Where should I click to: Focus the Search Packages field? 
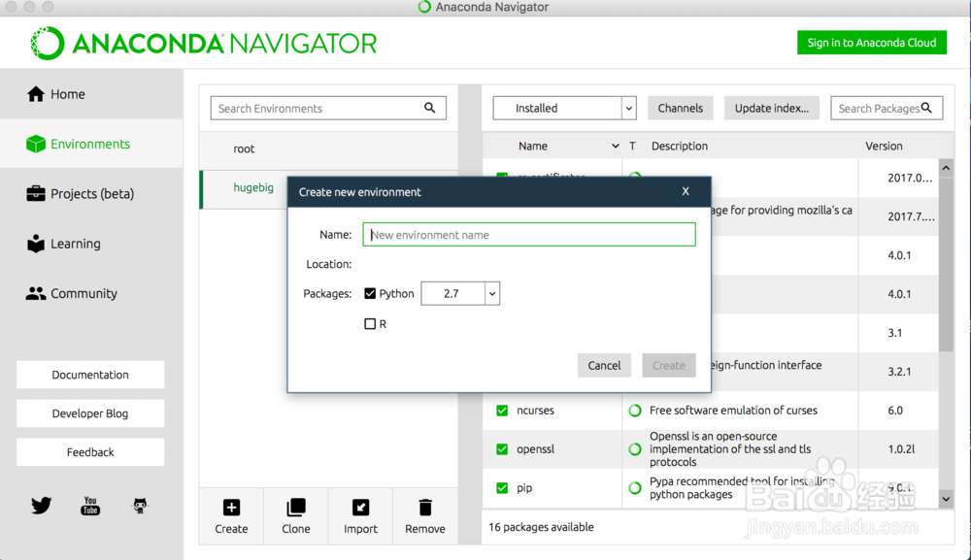[887, 108]
